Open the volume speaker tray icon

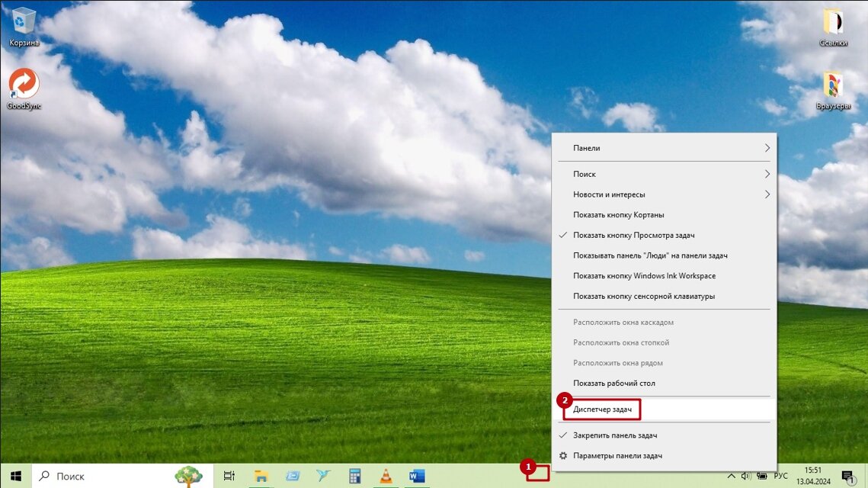pyautogui.click(x=745, y=476)
